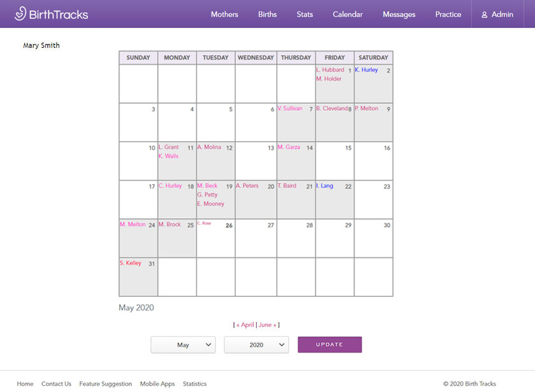View the Messages section
The height and width of the screenshot is (392, 535).
coord(399,14)
